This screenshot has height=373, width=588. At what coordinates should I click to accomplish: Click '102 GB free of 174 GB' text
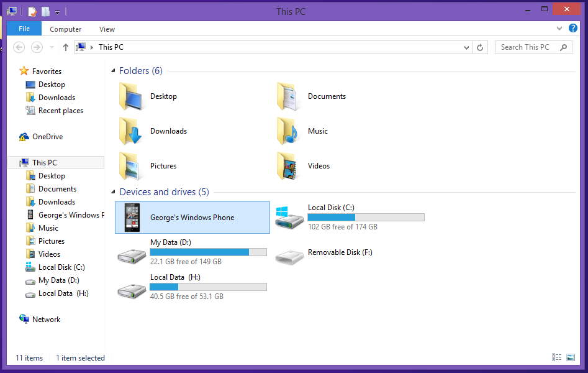tap(343, 227)
